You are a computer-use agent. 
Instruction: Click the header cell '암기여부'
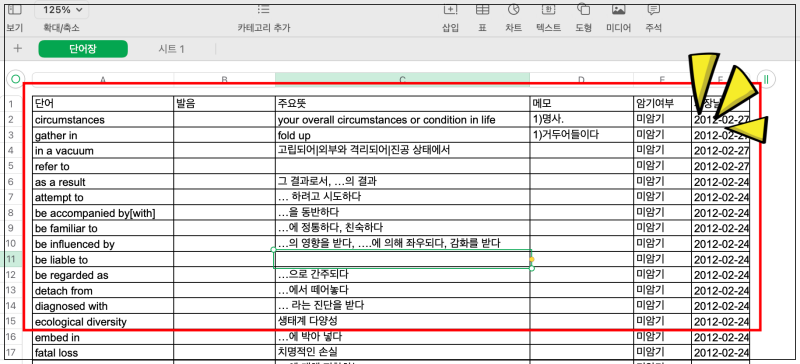click(663, 104)
